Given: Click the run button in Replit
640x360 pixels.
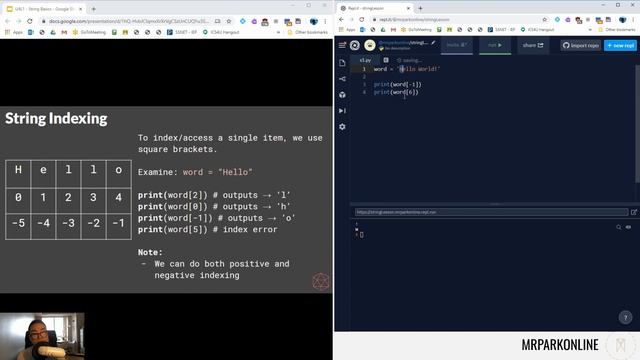Looking at the screenshot, I should coord(495,45).
